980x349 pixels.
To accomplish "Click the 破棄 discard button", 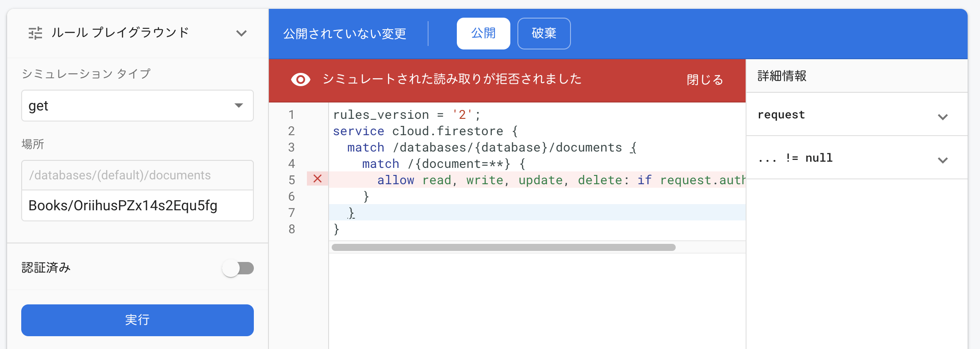I will [544, 33].
